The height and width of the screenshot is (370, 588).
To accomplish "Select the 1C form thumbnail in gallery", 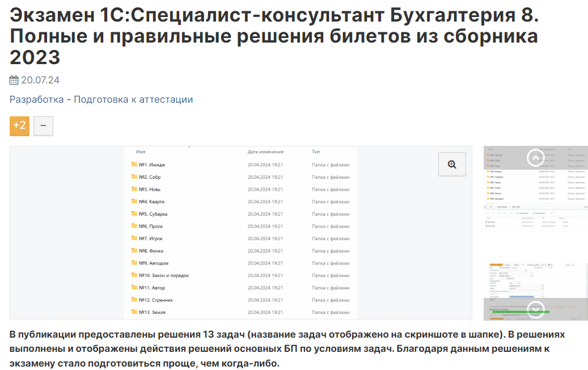I will [535, 289].
